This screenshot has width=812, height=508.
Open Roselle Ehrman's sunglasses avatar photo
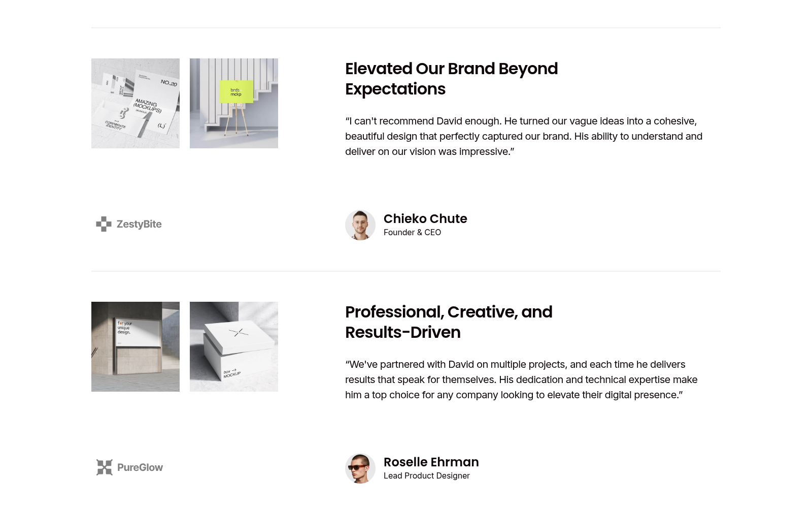[x=360, y=468]
